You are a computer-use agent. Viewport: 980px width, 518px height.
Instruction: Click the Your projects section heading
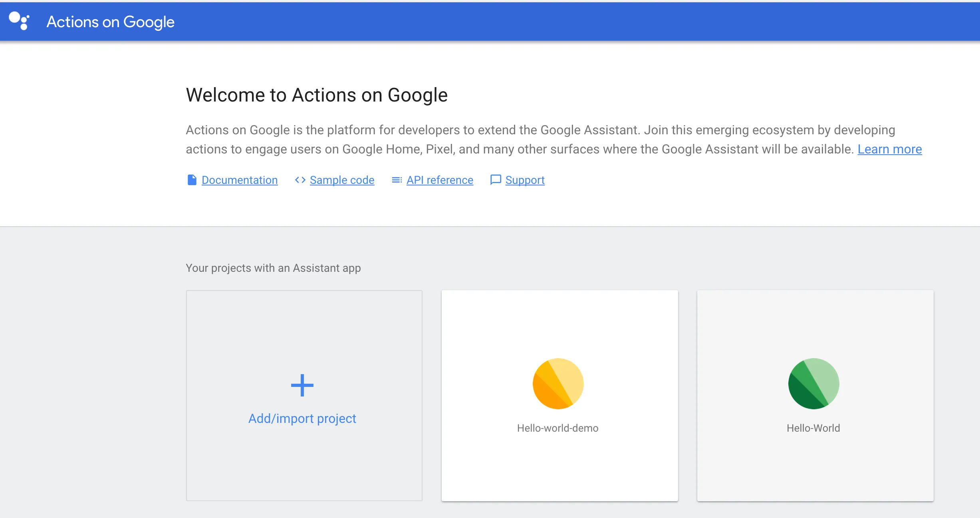pos(273,268)
